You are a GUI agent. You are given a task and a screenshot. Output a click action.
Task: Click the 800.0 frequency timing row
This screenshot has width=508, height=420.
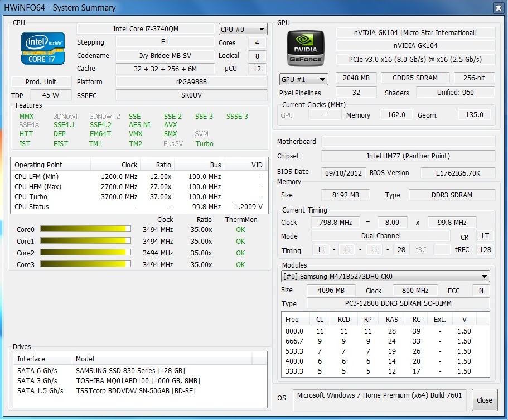tap(385, 331)
